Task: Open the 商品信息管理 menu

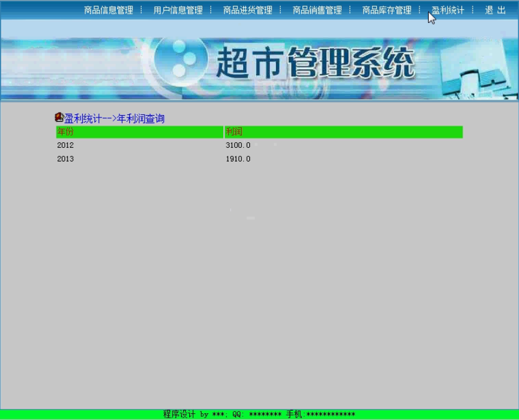Action: coord(109,11)
